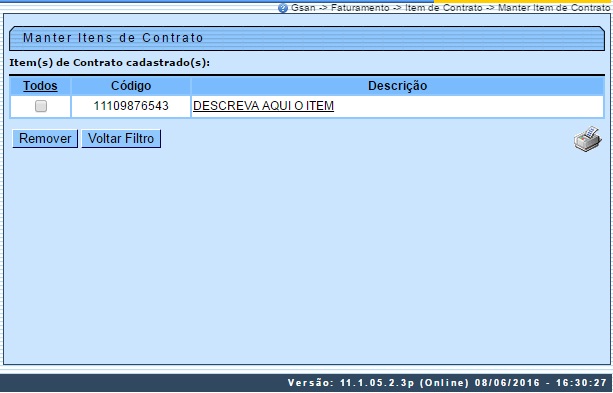Click the Voltar Filtro button
The width and height of the screenshot is (613, 393).
pos(121,138)
